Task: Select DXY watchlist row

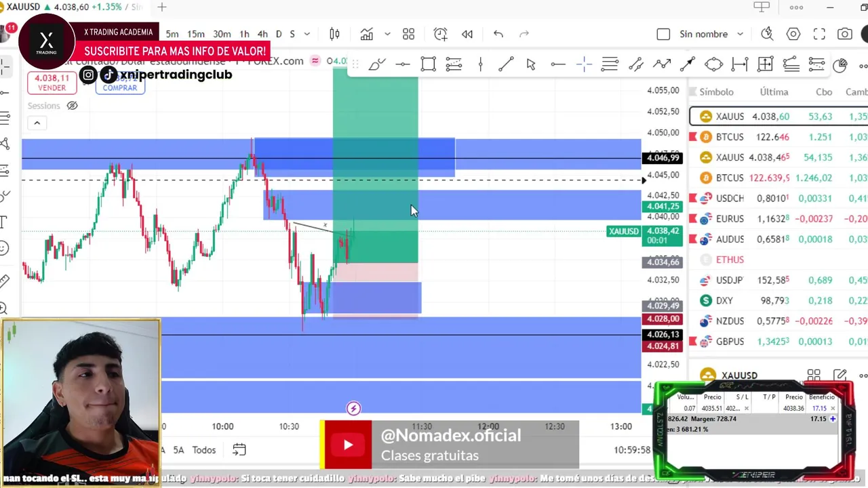Action: [778, 300]
